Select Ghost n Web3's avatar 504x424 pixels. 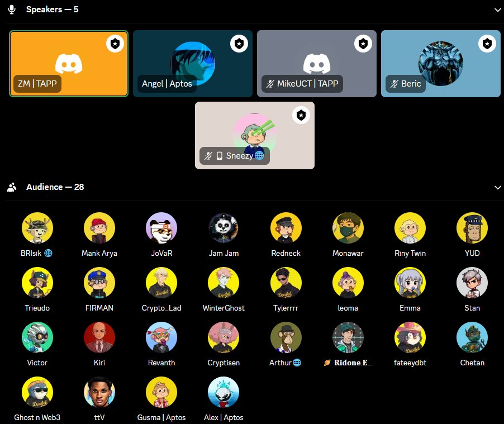[x=37, y=392]
